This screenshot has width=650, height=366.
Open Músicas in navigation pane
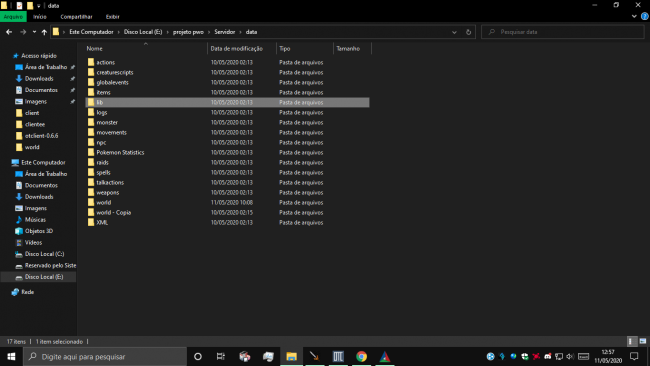tap(35, 220)
